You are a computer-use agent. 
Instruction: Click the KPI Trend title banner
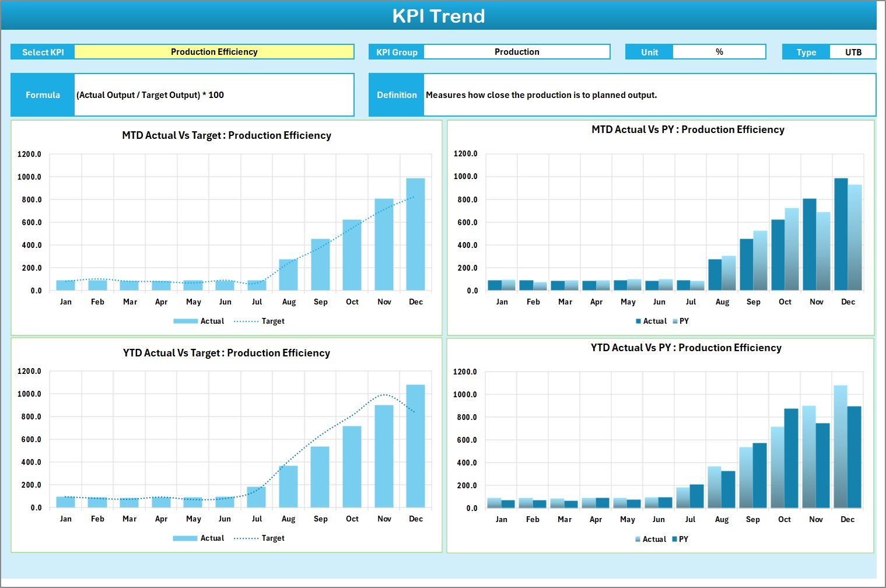440,16
